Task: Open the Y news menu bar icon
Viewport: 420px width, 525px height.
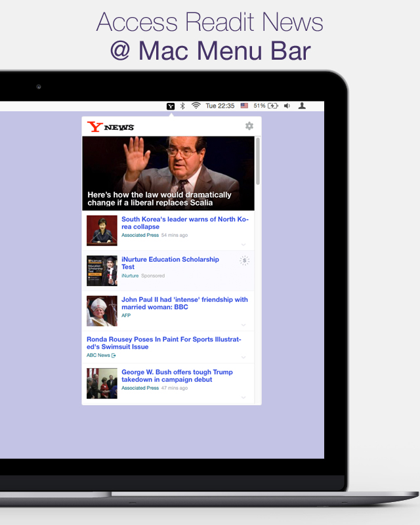Action: (171, 106)
